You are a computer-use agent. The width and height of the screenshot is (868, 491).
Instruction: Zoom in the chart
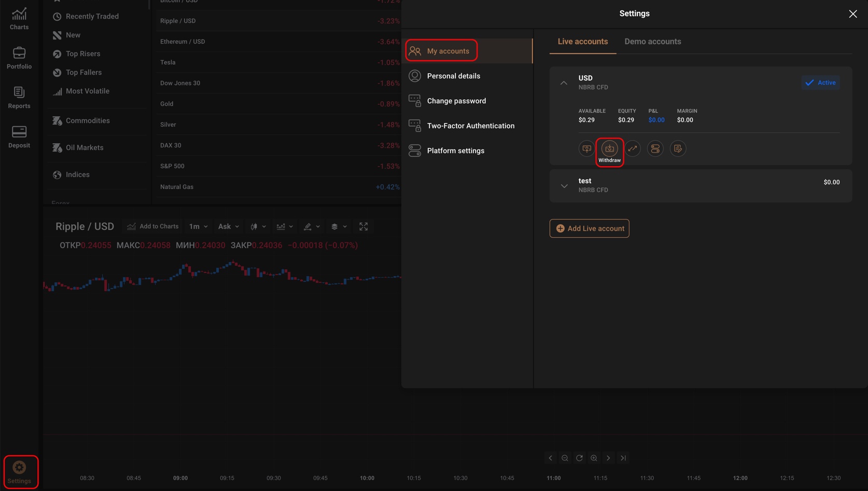(594, 458)
